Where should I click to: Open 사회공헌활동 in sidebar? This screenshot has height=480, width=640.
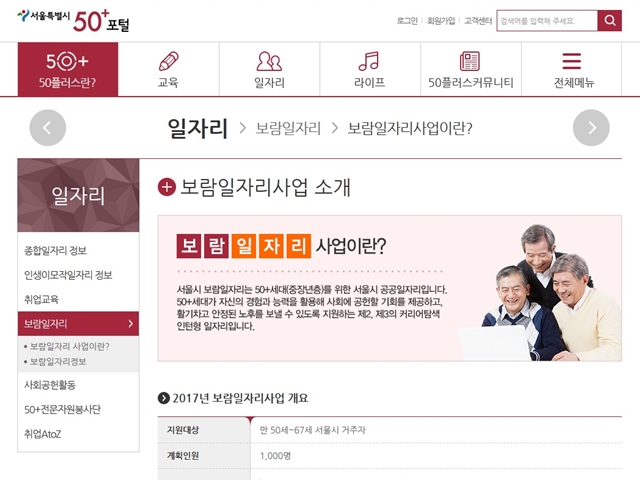tap(50, 384)
